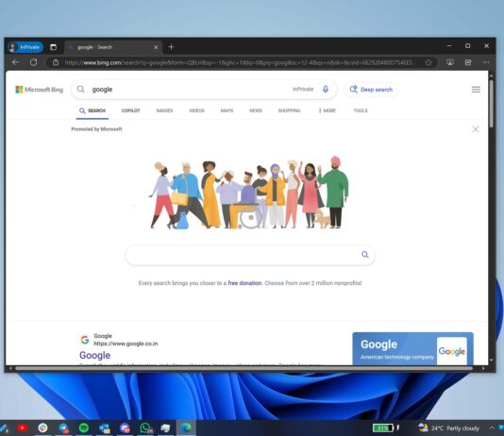Image resolution: width=504 pixels, height=436 pixels.
Task: Open the Share icon in toolbar
Action: pyautogui.click(x=468, y=62)
